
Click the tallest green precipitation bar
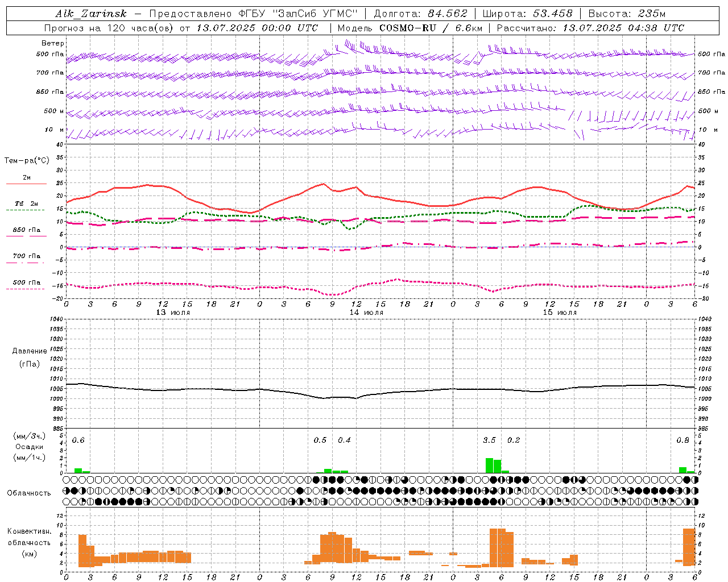pos(489,465)
